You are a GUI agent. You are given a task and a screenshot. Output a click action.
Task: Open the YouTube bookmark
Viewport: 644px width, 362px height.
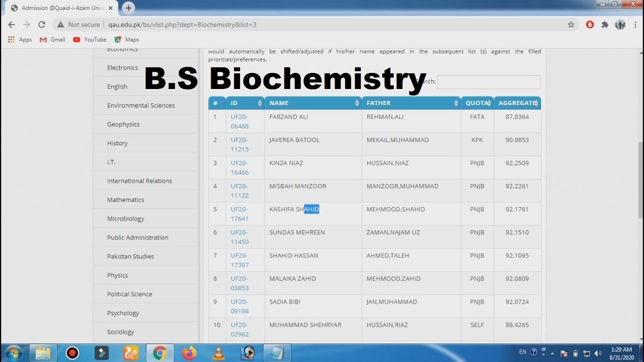pos(90,40)
